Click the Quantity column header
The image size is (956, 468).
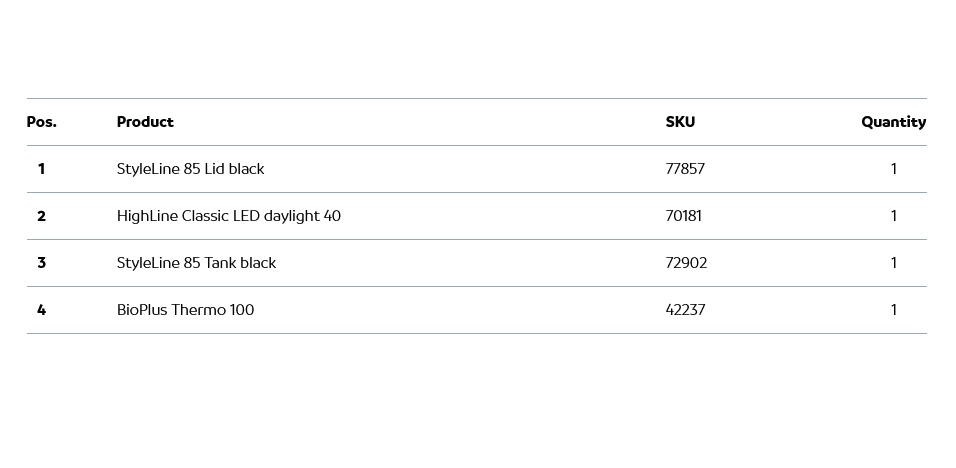pyautogui.click(x=893, y=122)
